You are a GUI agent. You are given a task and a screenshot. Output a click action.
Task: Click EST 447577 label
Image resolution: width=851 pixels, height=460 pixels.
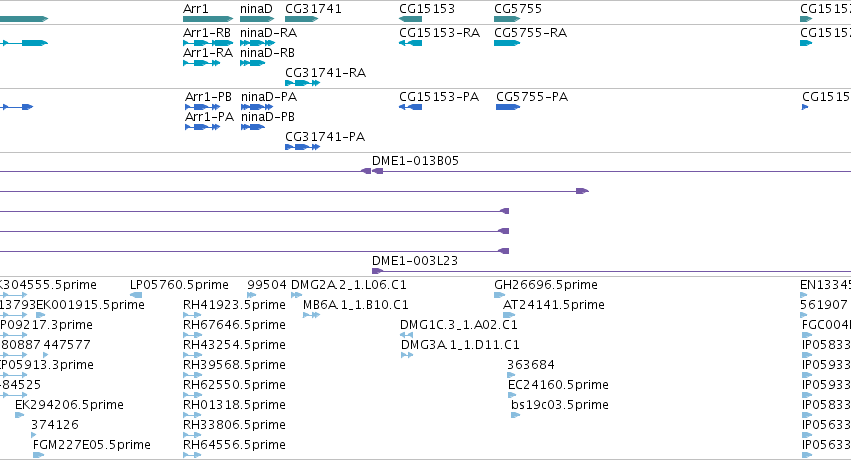67,345
